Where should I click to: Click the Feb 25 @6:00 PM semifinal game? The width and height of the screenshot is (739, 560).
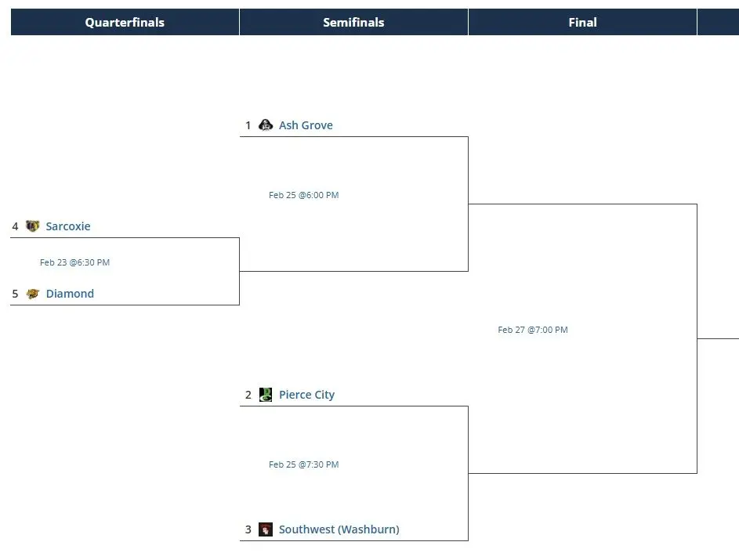pos(303,194)
